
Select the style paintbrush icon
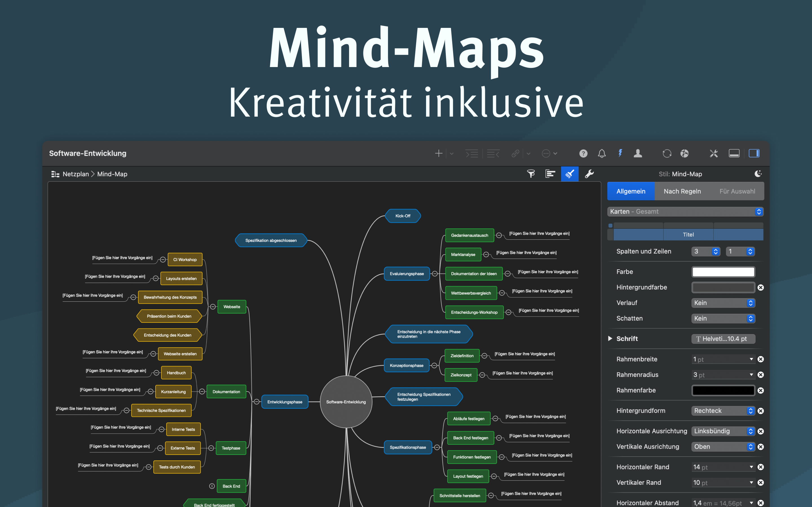coord(570,174)
